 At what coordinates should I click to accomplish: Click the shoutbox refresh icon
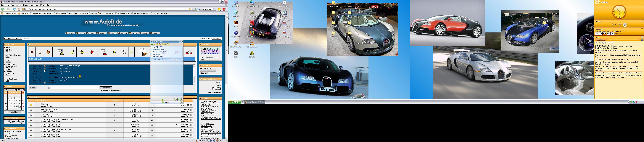(49, 88)
